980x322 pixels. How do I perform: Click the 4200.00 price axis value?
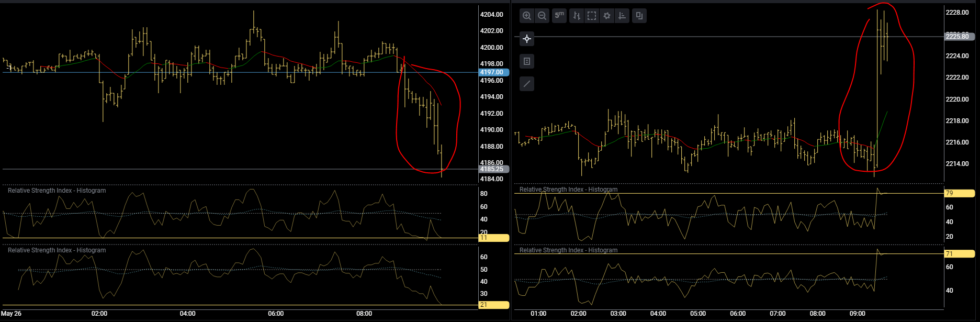tap(492, 48)
